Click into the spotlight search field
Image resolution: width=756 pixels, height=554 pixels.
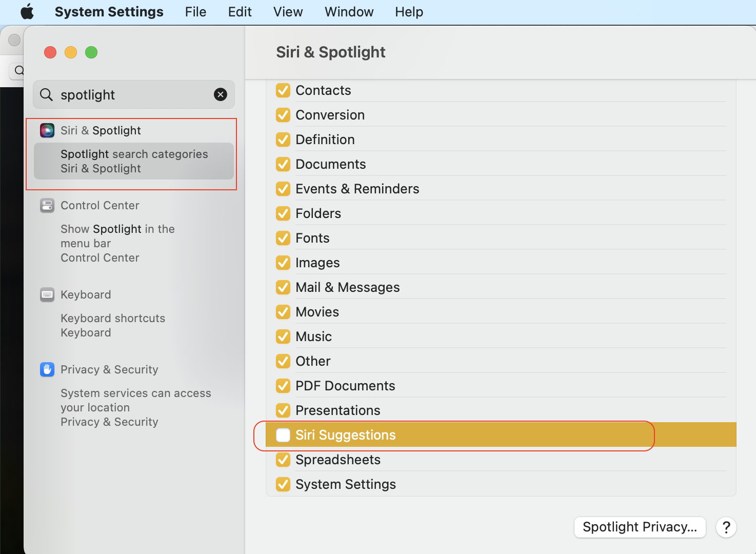[x=133, y=95]
